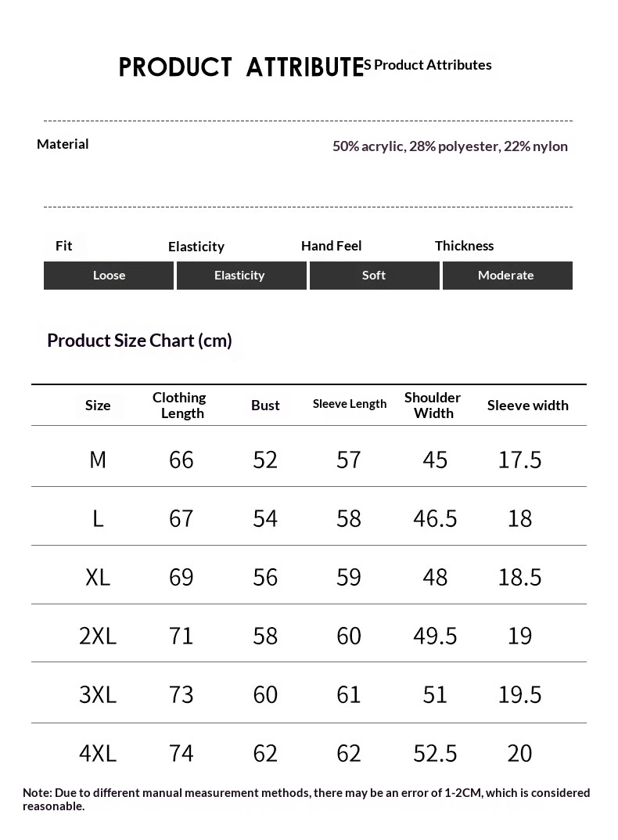The image size is (618, 840).
Task: Select the XL clothing length value 69
Action: click(181, 578)
